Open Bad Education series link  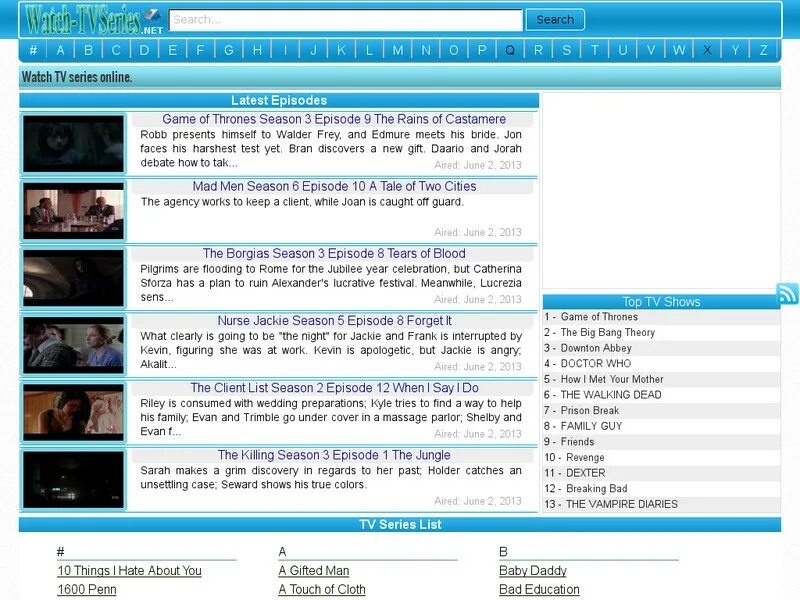[x=539, y=589]
